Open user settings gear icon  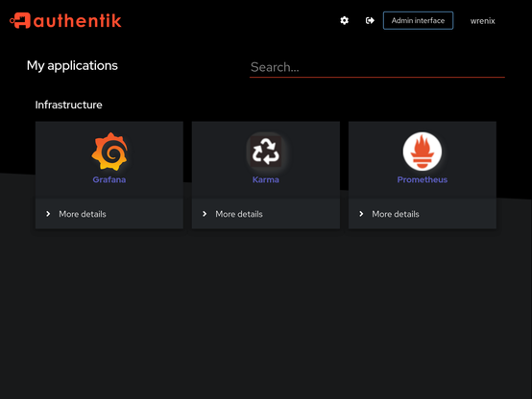pyautogui.click(x=345, y=21)
